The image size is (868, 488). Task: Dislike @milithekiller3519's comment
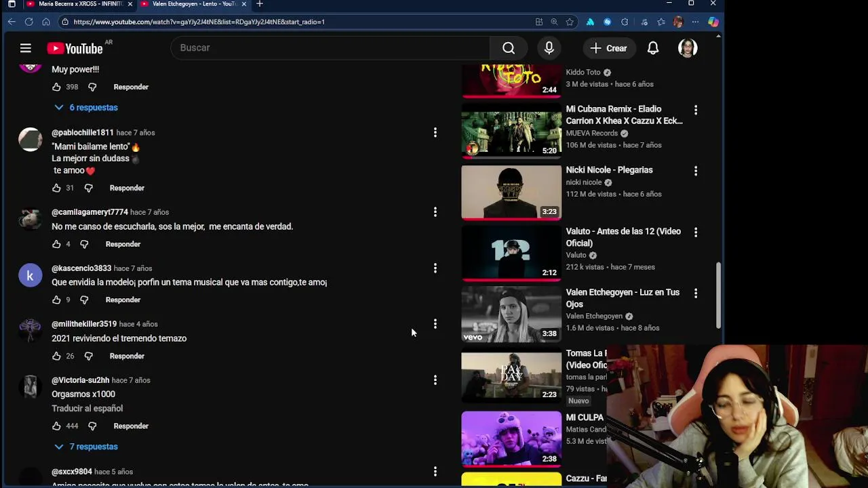pyautogui.click(x=88, y=356)
